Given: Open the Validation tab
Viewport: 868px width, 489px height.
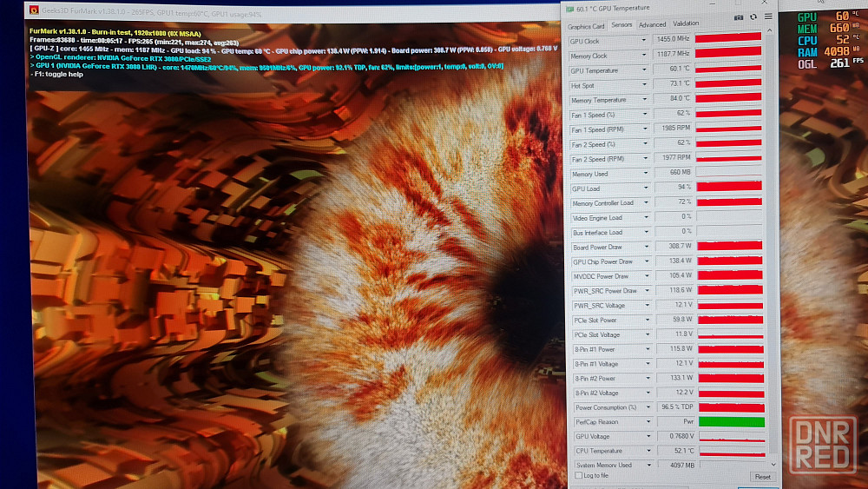Looking at the screenshot, I should pyautogui.click(x=686, y=23).
